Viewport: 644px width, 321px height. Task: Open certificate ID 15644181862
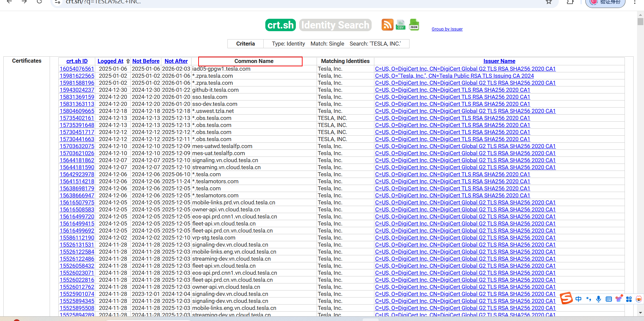point(77,160)
